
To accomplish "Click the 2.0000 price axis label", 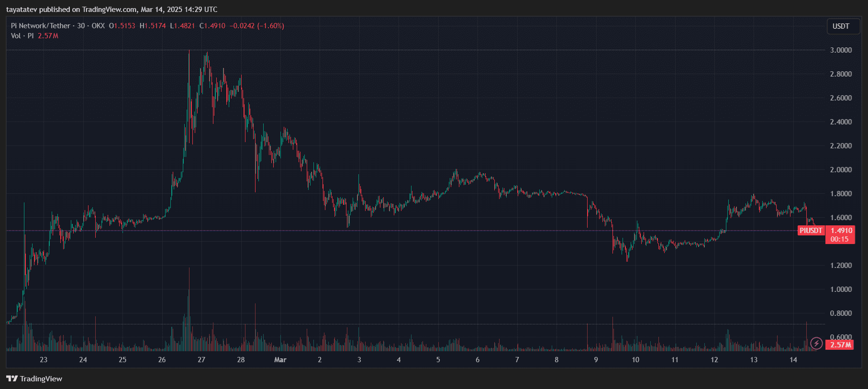I will [x=841, y=170].
